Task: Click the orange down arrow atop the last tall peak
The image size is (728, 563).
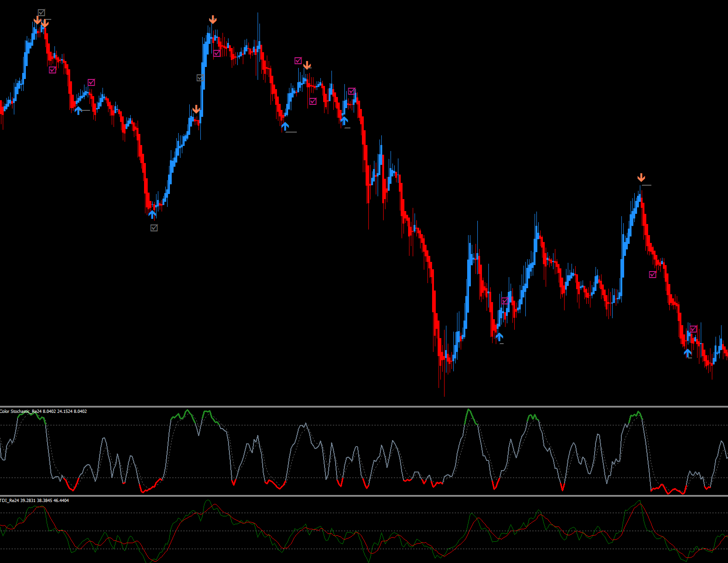Action: pyautogui.click(x=641, y=178)
